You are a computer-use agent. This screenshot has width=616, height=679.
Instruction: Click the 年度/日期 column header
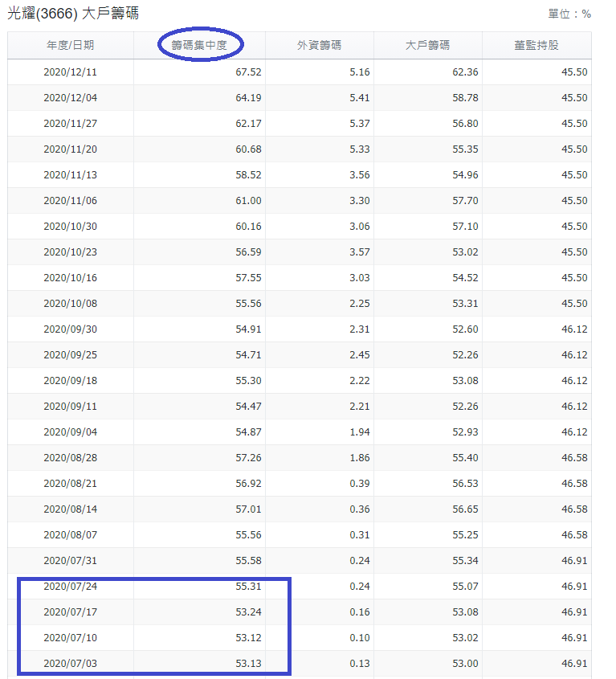tap(71, 46)
